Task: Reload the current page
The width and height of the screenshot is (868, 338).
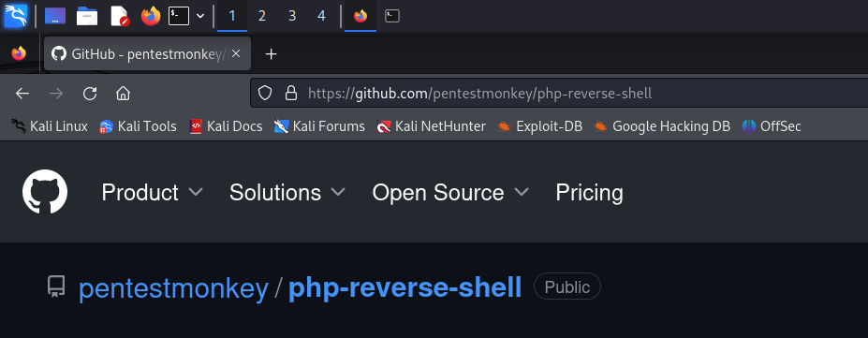Action: point(90,94)
